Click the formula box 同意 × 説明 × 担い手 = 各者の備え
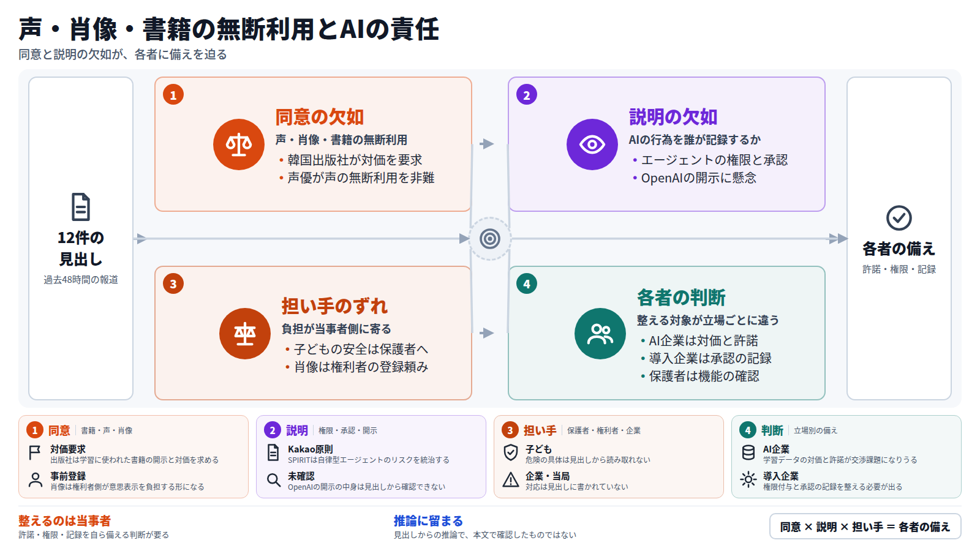The height and width of the screenshot is (551, 980). 865,527
